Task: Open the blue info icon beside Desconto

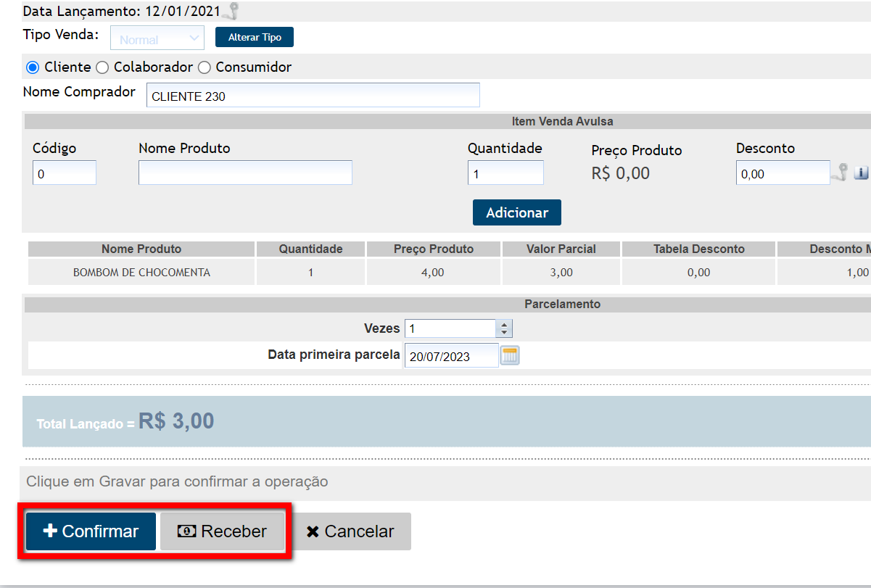Action: click(x=862, y=173)
